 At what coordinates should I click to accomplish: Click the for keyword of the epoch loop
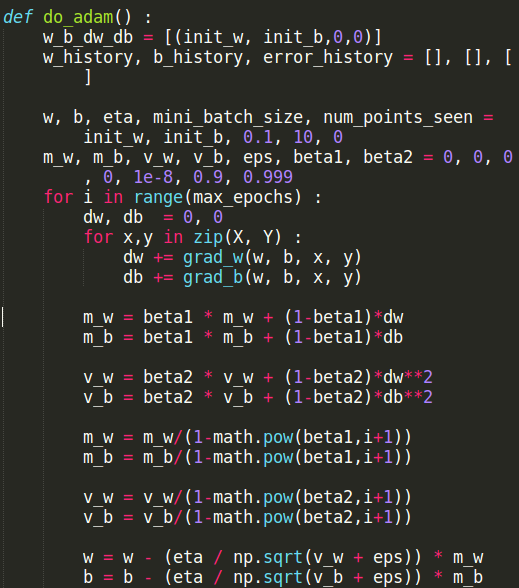pyautogui.click(x=58, y=197)
